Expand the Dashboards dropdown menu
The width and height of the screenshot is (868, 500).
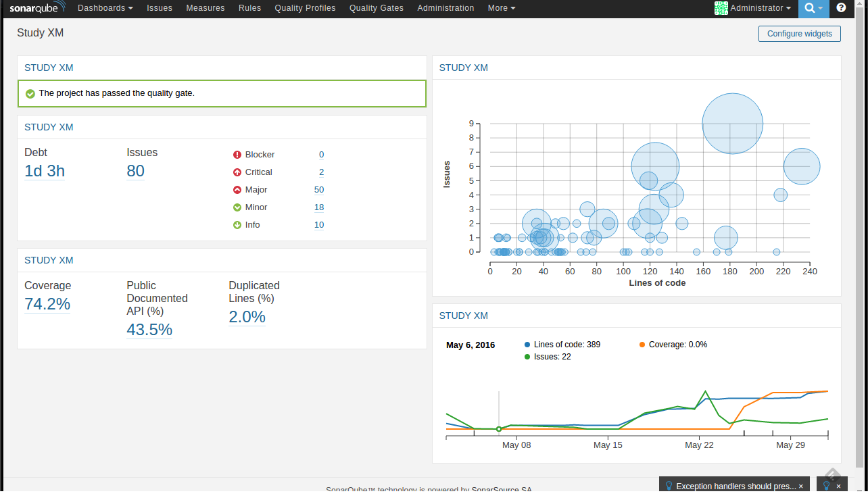pos(105,8)
